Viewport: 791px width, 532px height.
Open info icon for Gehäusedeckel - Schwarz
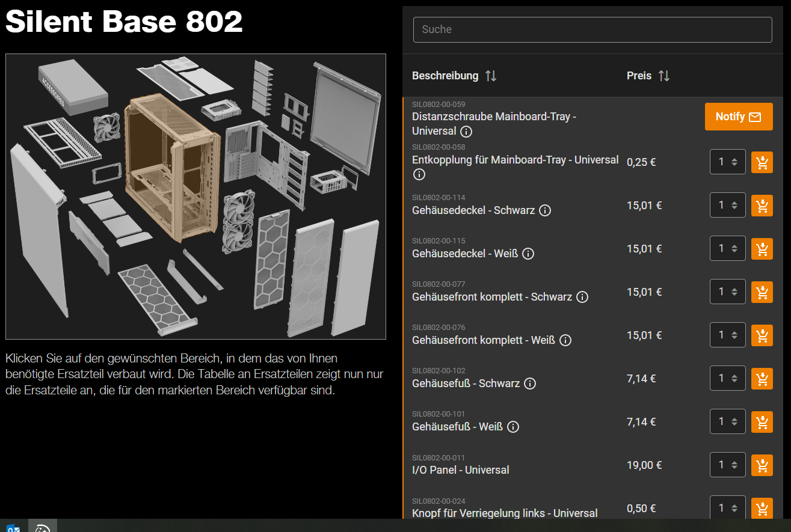545,210
